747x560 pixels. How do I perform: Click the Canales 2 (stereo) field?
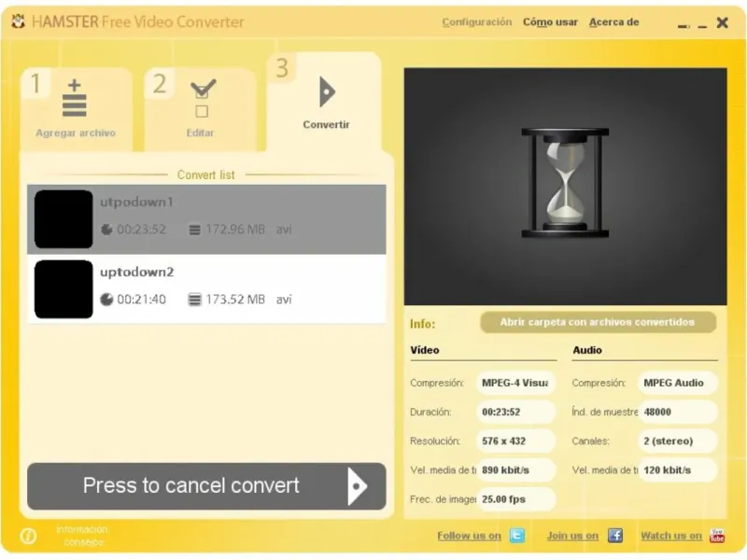(x=678, y=441)
